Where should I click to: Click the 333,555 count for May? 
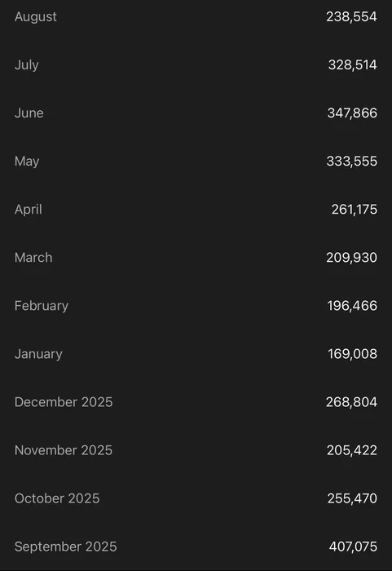click(352, 162)
